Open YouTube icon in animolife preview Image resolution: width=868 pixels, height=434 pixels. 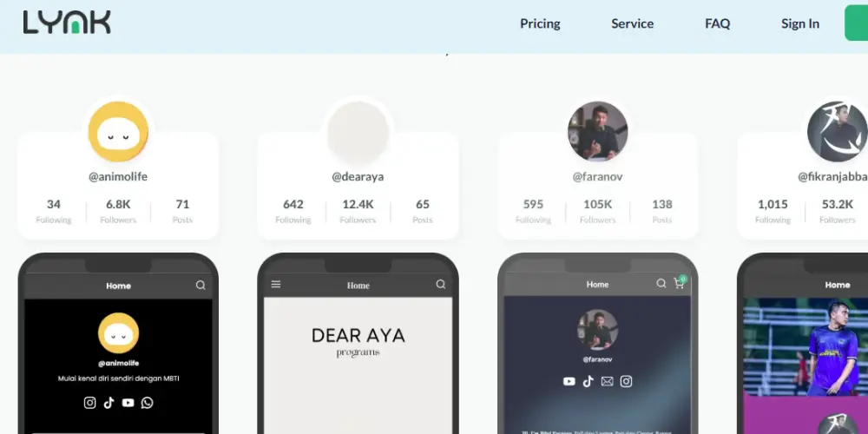coord(128,403)
